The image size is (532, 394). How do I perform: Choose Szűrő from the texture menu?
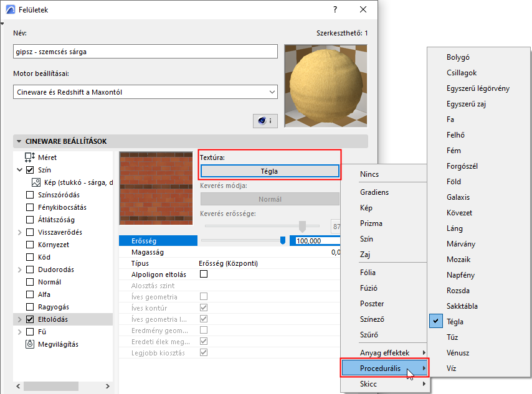coord(369,335)
